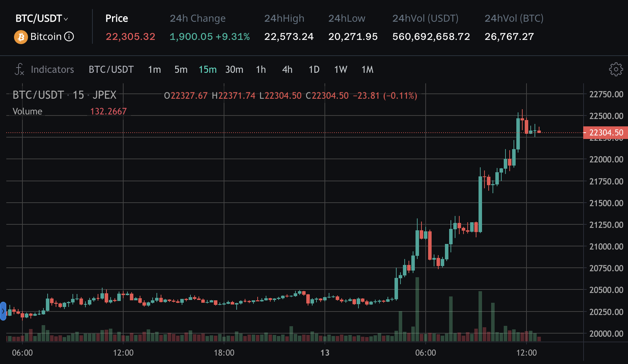Click the BTC/USDT 15 JPEX chart legend
Screen dimensions: 628x364
click(x=64, y=95)
